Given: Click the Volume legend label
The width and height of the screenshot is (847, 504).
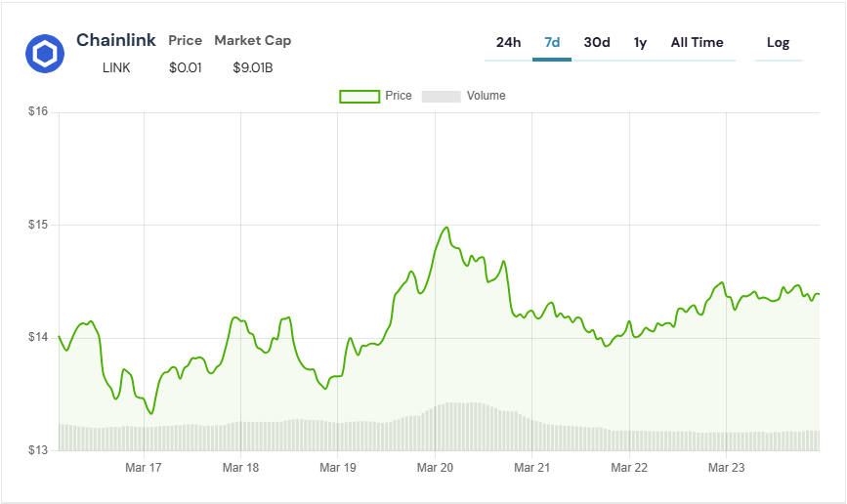Looking at the screenshot, I should [487, 96].
